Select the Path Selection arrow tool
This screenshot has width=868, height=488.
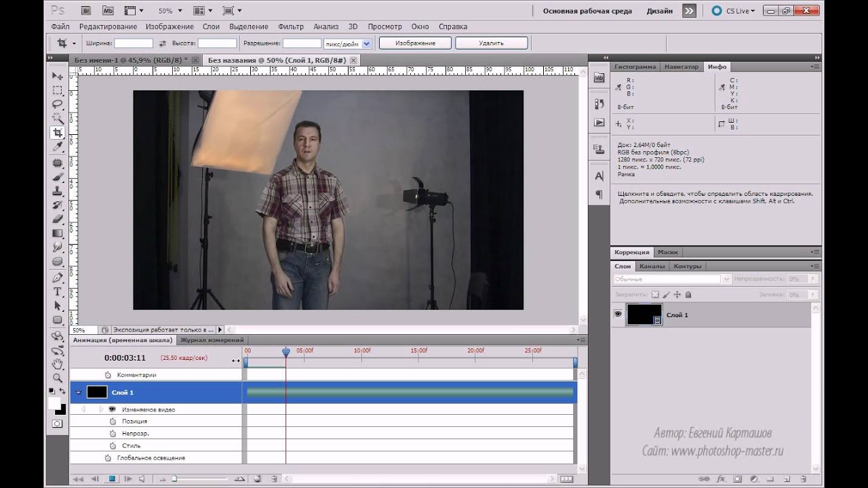pos(58,306)
